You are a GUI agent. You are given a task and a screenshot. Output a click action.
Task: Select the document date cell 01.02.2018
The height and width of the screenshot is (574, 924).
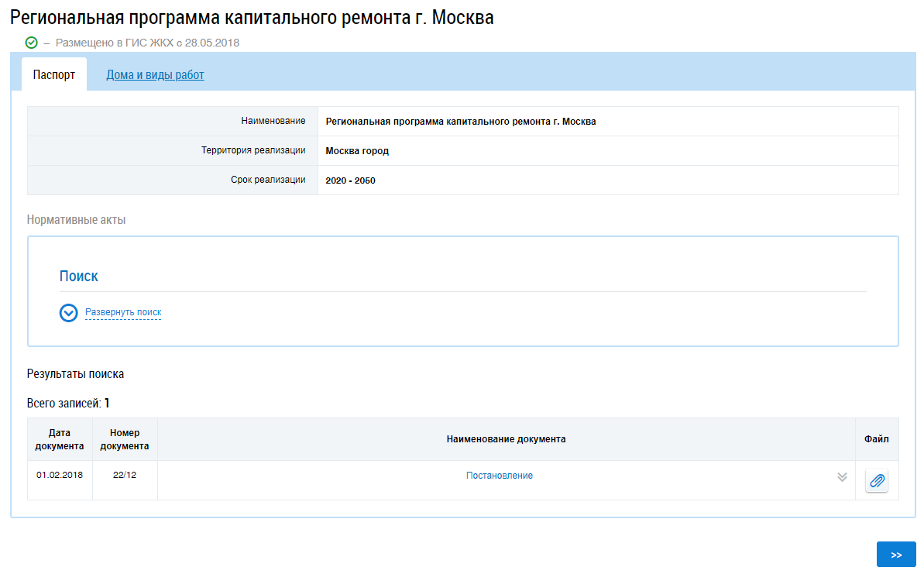(x=60, y=475)
